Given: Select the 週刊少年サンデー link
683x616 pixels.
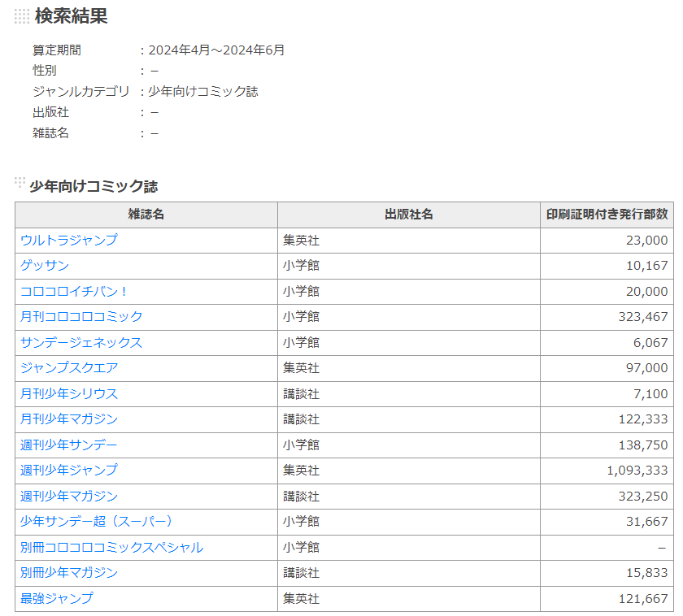Looking at the screenshot, I should coord(69,445).
